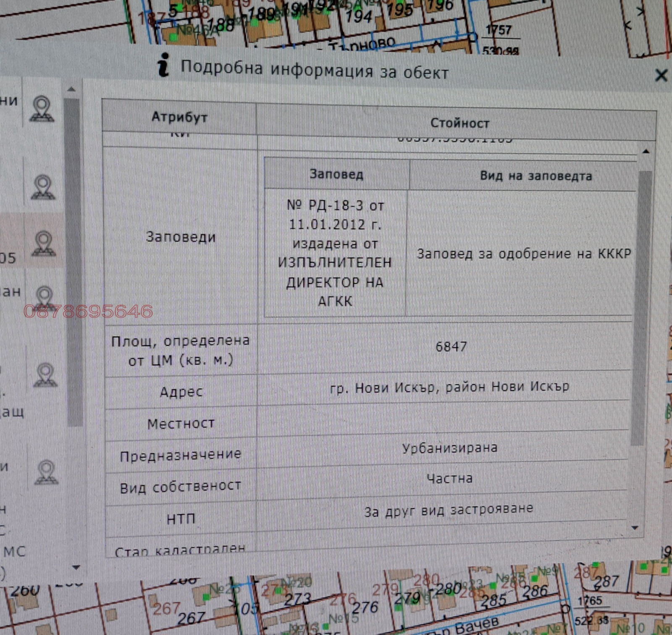This screenshot has height=635, width=672.
Task: Click the area value 6847
Action: tap(451, 347)
